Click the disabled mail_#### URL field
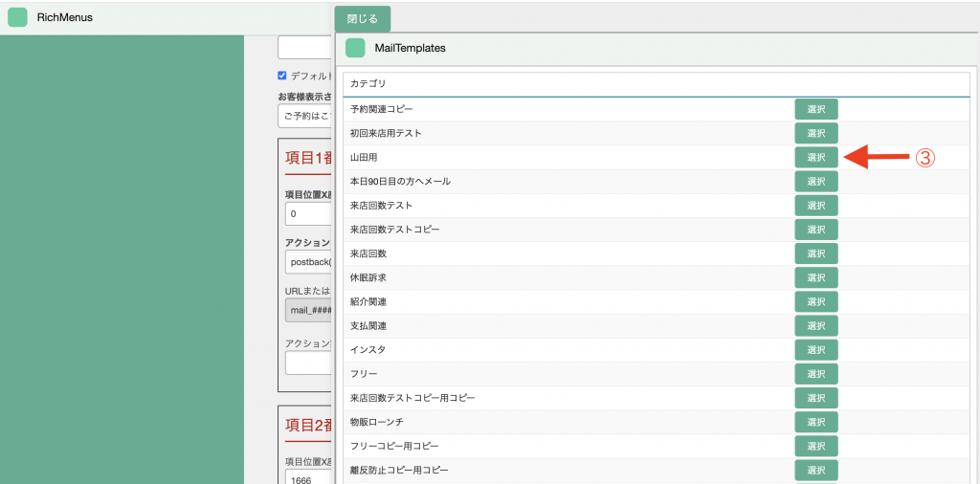The height and width of the screenshot is (484, 980). coord(307,310)
